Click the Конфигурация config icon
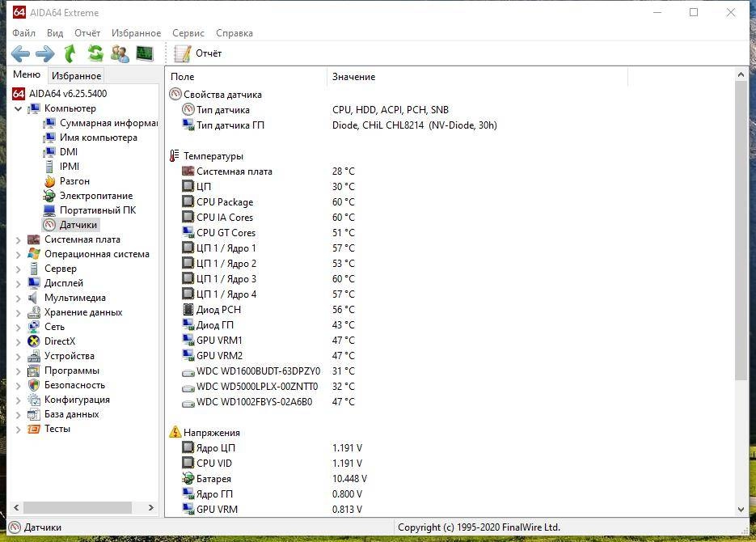 click(x=34, y=400)
